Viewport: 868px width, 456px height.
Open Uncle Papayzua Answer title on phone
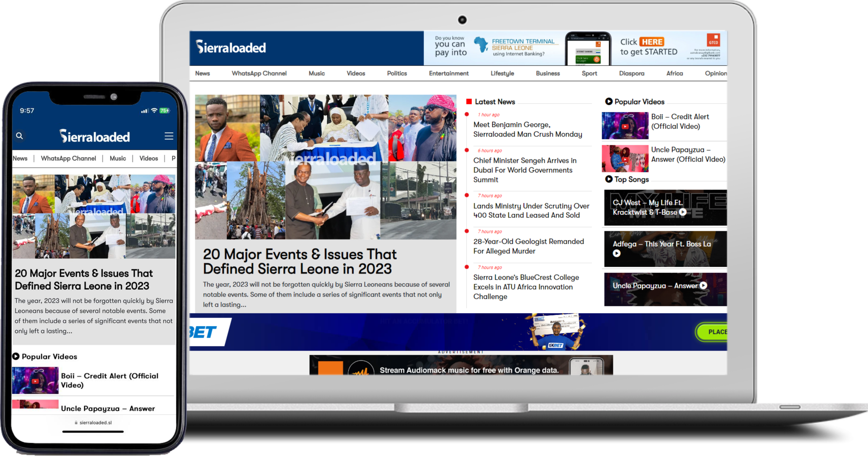click(108, 408)
